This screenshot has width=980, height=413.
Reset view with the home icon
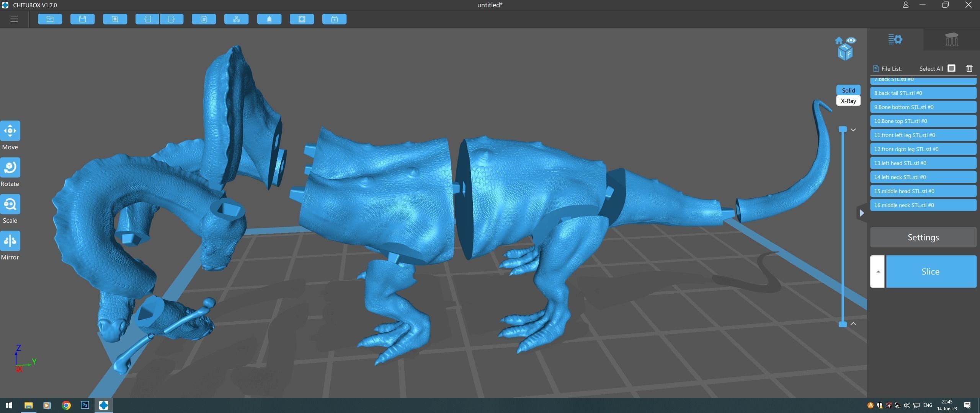[839, 41]
